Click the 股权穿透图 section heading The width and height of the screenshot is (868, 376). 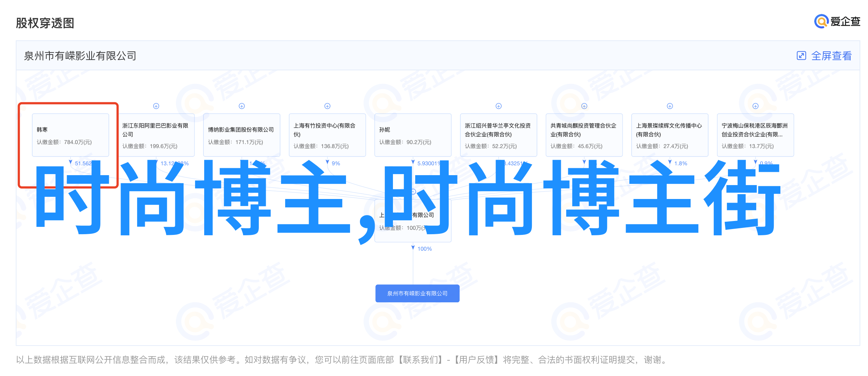45,23
